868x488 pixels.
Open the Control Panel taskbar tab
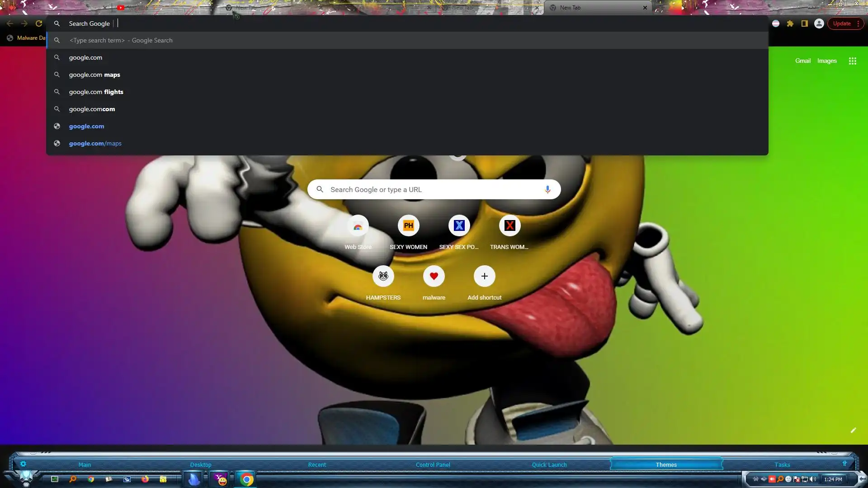click(x=433, y=465)
